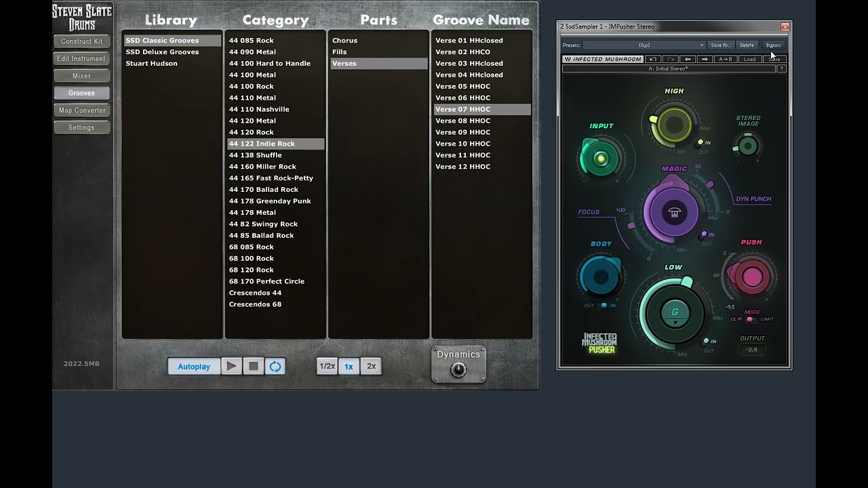The image size is (868, 488).
Task: Click the A: Initial Stereo preset name bar
Action: 669,68
